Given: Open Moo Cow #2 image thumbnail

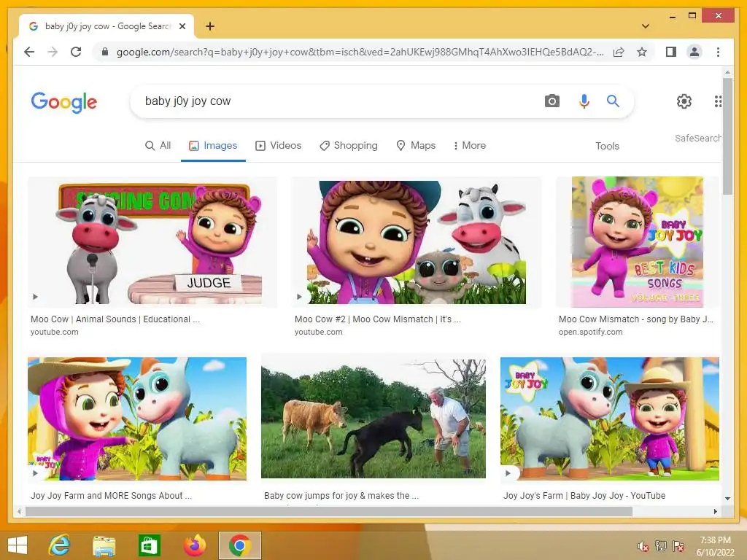Looking at the screenshot, I should pyautogui.click(x=417, y=242).
